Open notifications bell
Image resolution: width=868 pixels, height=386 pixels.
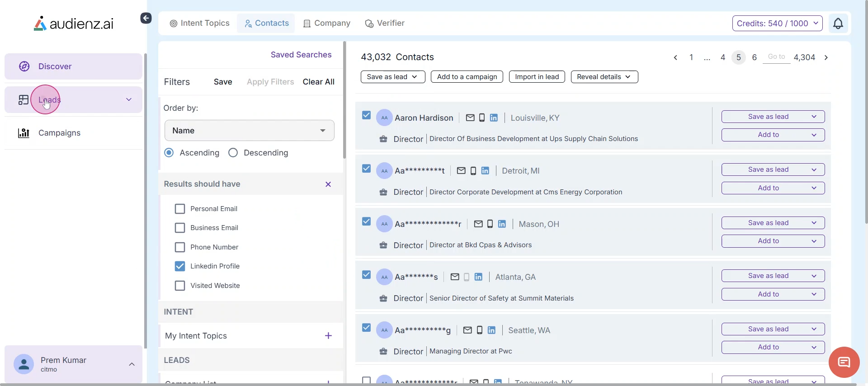pyautogui.click(x=838, y=23)
